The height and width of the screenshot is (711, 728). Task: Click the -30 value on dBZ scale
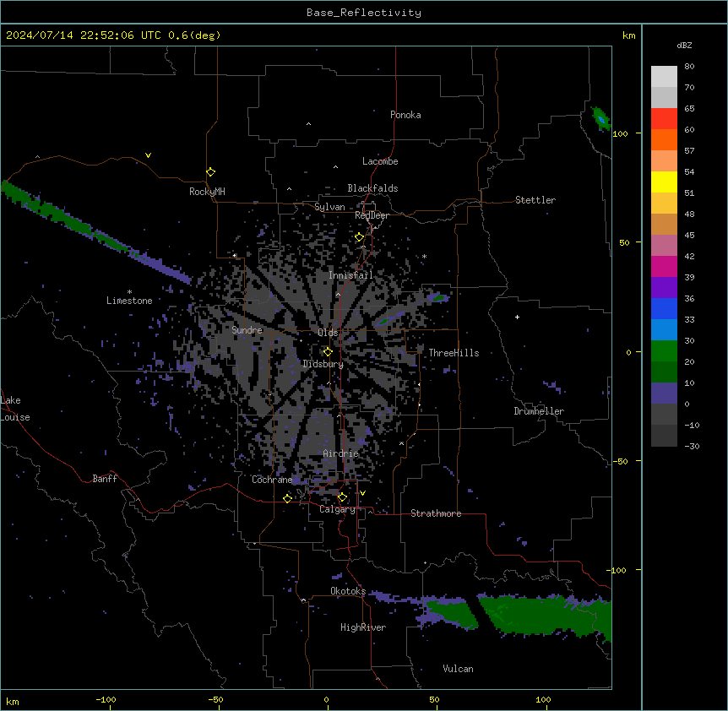click(692, 446)
